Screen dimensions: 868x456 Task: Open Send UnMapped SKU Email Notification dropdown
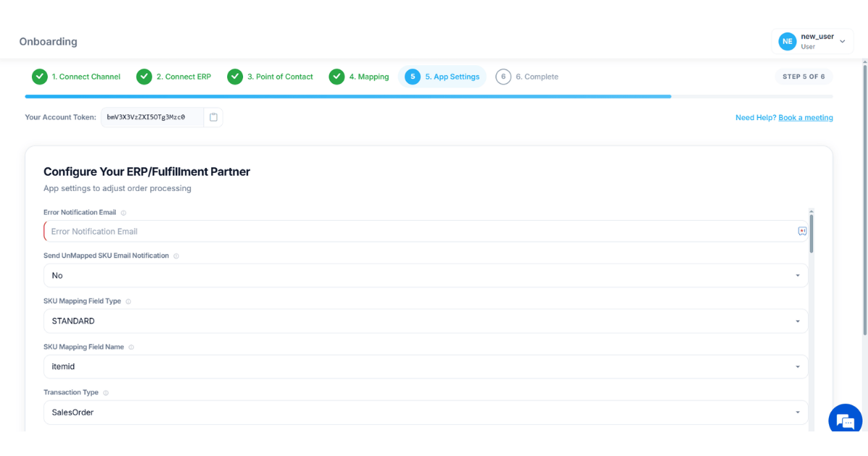click(426, 276)
